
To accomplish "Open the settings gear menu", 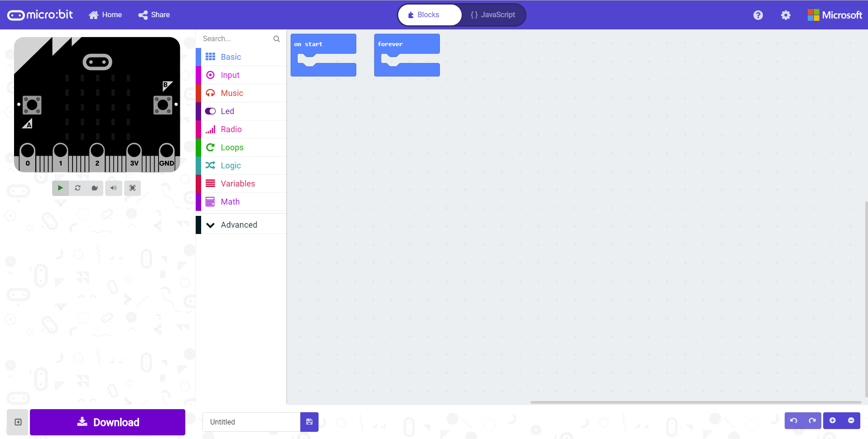I will tap(786, 15).
